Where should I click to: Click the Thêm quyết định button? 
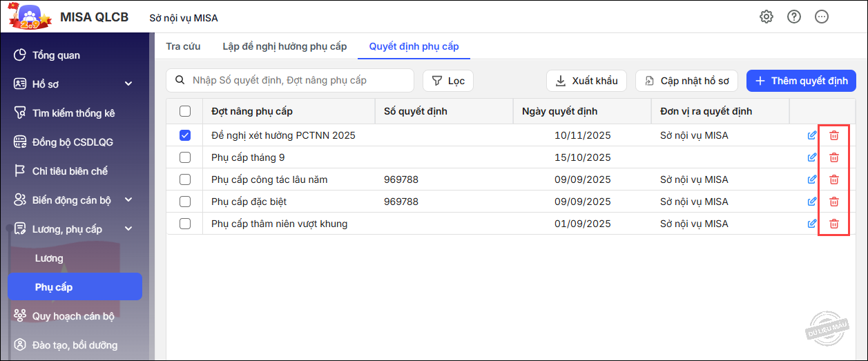[x=801, y=81]
